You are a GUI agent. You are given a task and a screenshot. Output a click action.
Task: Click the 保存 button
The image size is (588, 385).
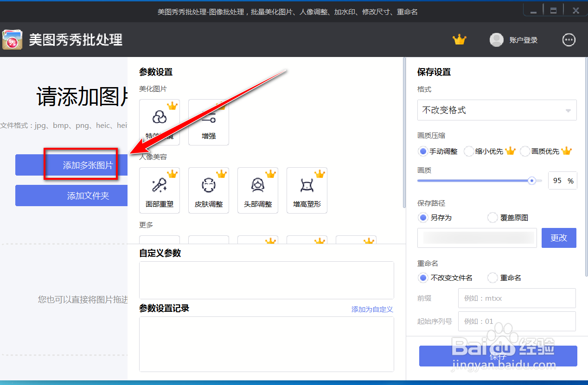coord(498,356)
